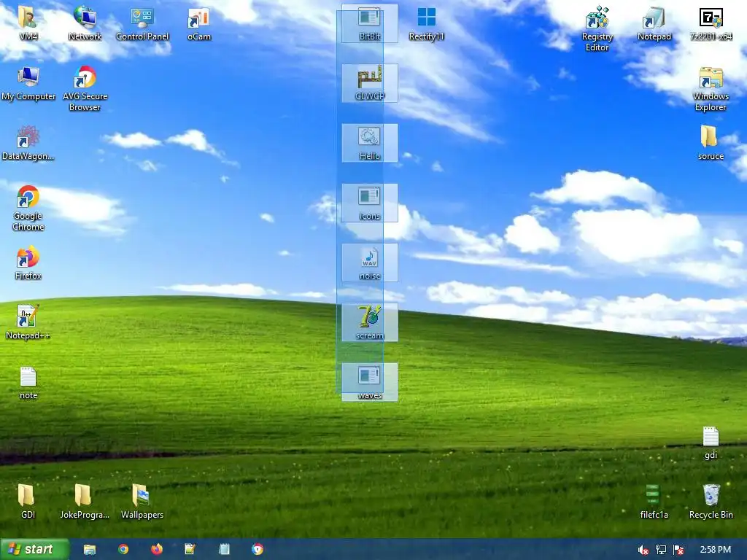Open the Rectify11 desktop icon
Screen dimensions: 747x560
click(x=426, y=23)
